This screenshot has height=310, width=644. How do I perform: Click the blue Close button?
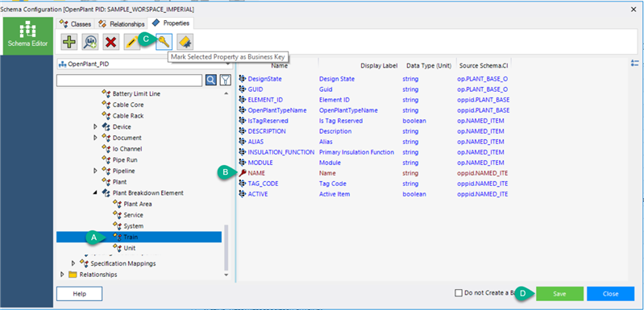610,294
